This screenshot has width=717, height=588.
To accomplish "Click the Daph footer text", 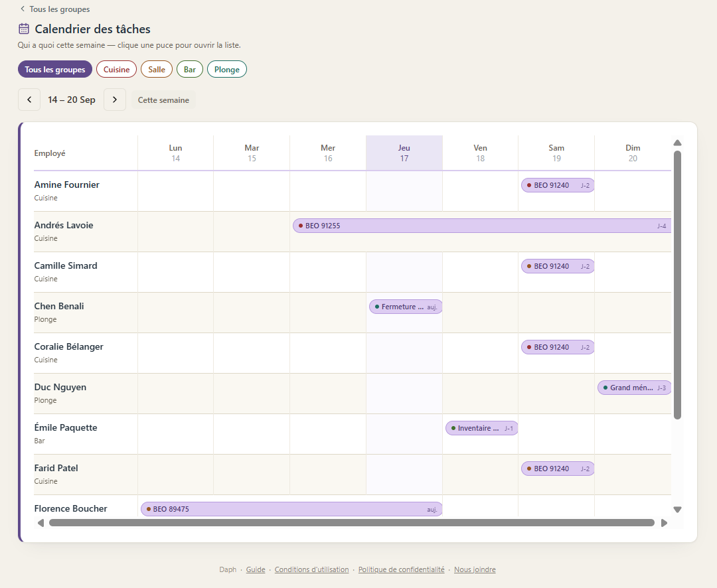I will coord(228,569).
